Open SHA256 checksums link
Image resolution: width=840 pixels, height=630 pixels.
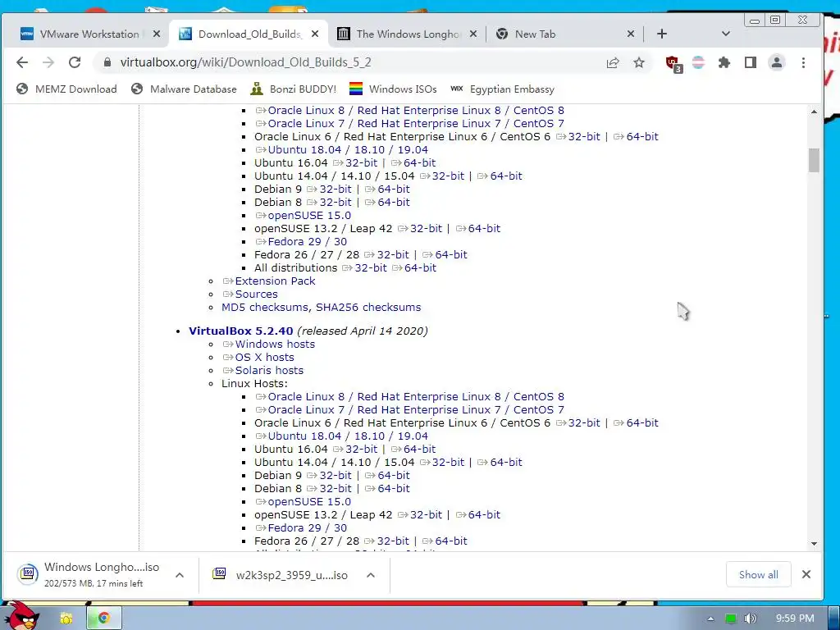(368, 308)
